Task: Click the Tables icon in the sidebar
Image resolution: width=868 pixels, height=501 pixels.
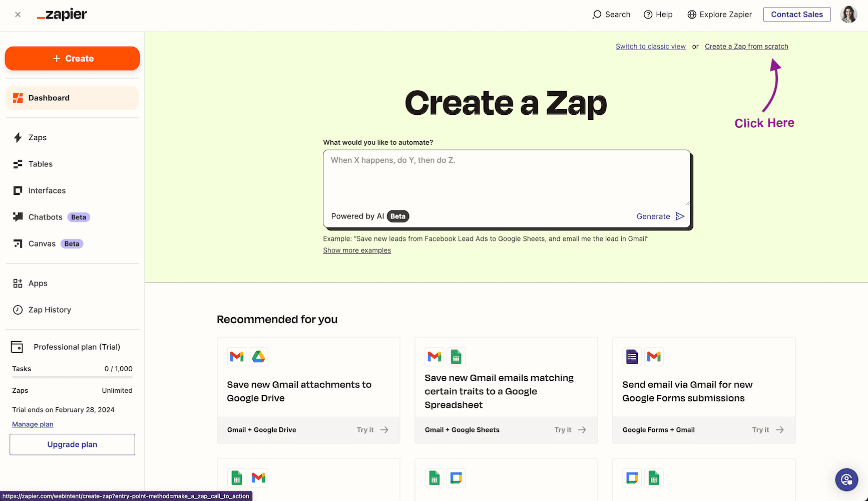Action: click(18, 164)
